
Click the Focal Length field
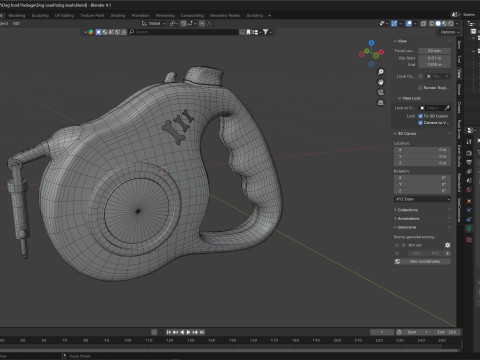point(435,51)
